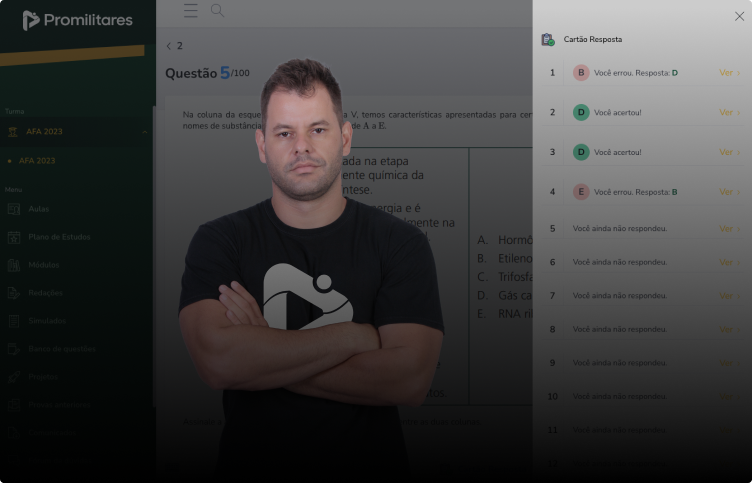Select the red E badge of question 4

(x=581, y=192)
